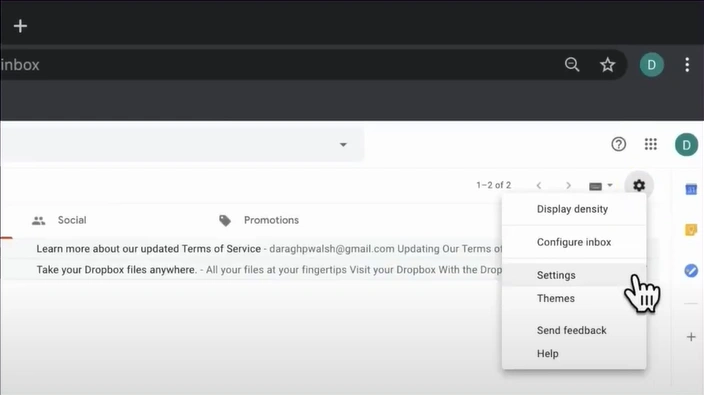Select Settings in the gear menu
Screen dimensions: 704x395
574,275
